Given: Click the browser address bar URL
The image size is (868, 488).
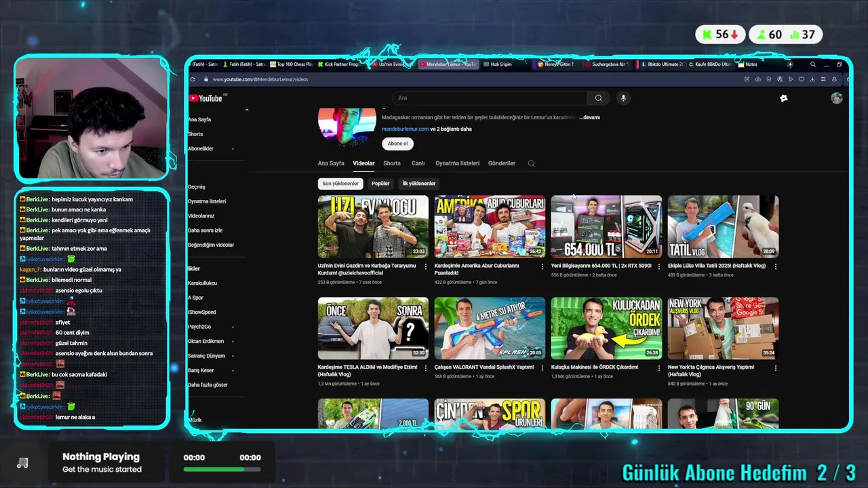Looking at the screenshot, I should click(x=260, y=79).
